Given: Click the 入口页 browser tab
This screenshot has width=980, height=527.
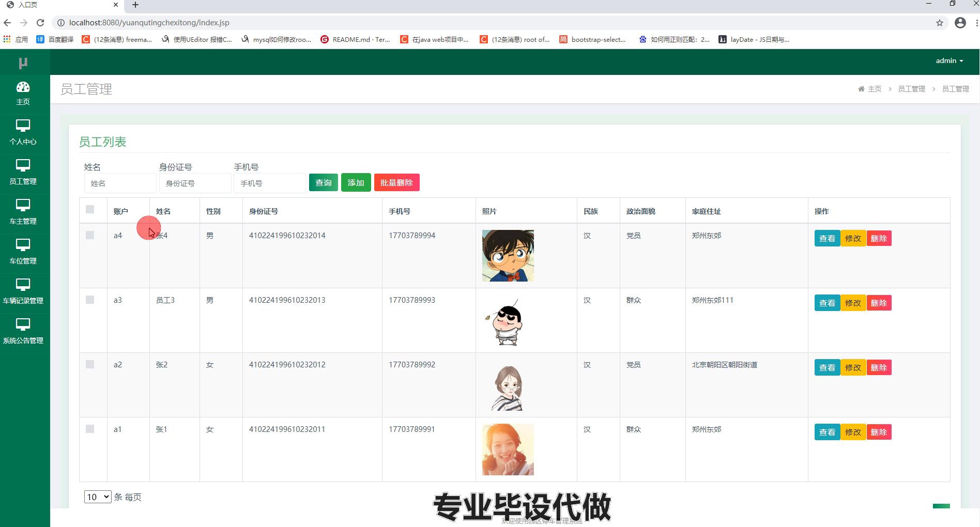Looking at the screenshot, I should tap(62, 5).
